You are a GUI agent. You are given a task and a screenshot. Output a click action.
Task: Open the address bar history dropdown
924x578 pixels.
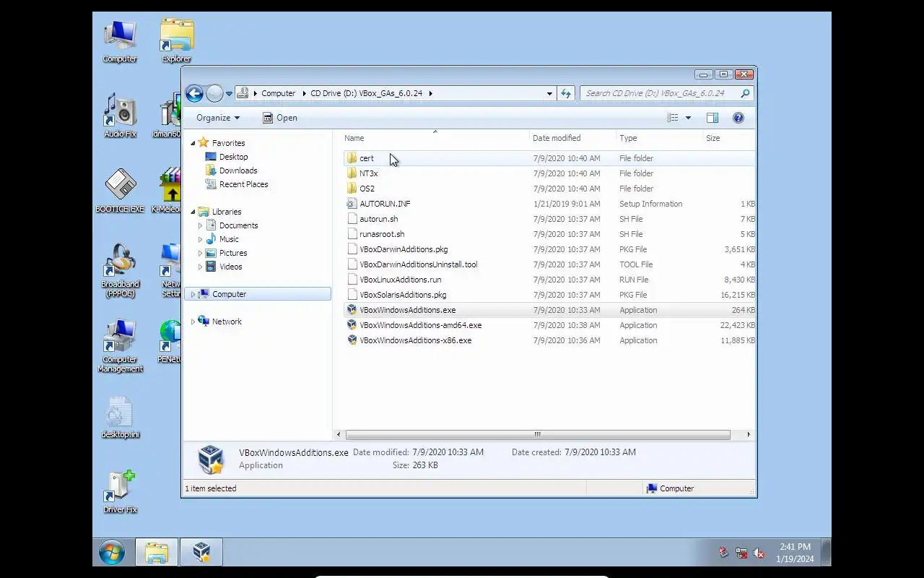click(549, 93)
